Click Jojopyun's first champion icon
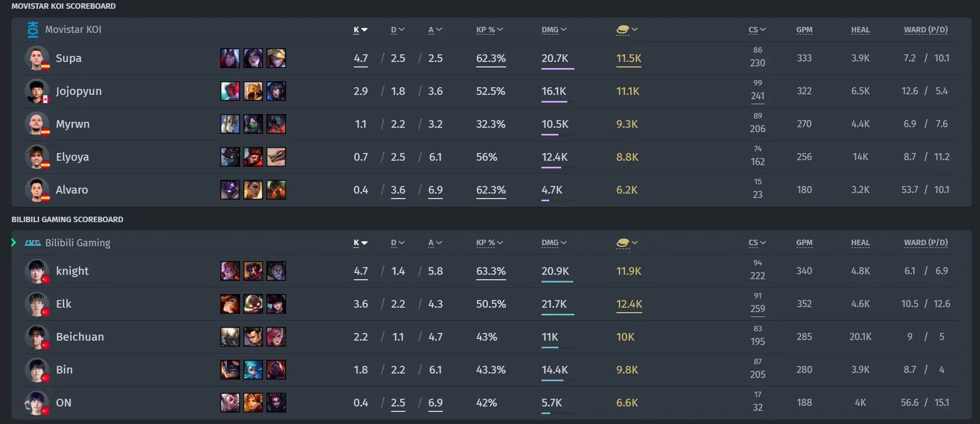Image resolution: width=980 pixels, height=424 pixels. coord(230,91)
